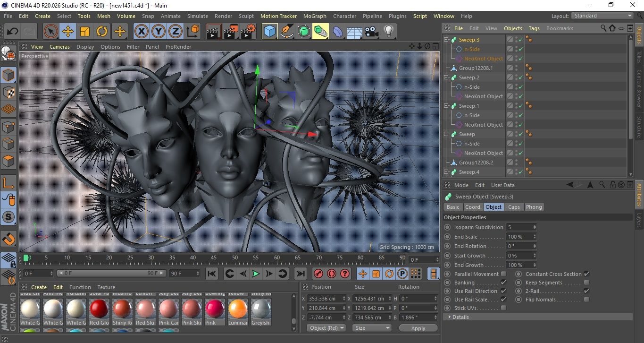Image resolution: width=644 pixels, height=343 pixels.
Task: Select the Move tool in top toolbar
Action: [68, 32]
